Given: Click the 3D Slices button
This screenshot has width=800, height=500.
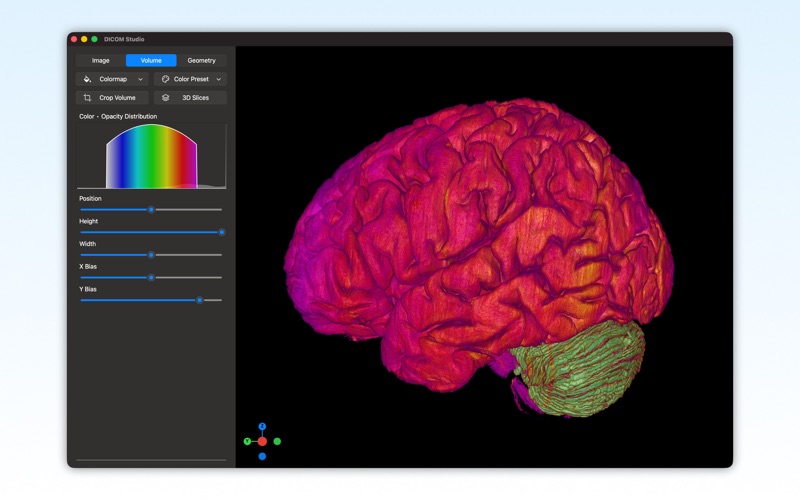Looking at the screenshot, I should click(190, 97).
